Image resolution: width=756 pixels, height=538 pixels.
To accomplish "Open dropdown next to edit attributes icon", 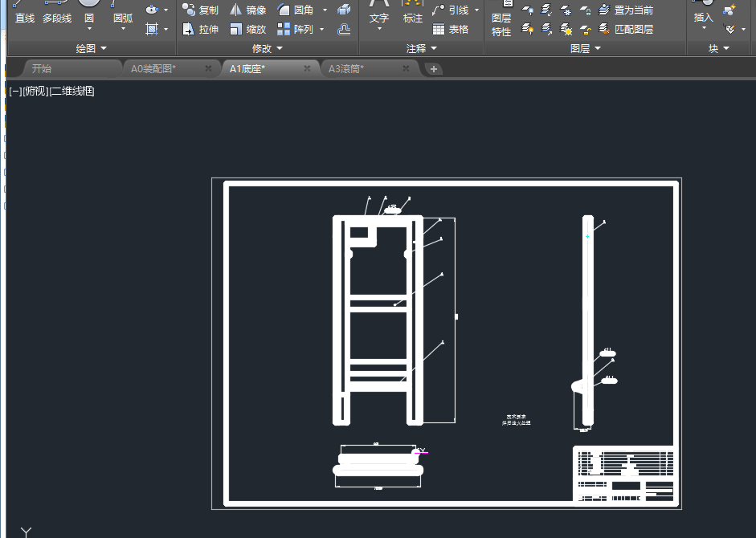I will [x=743, y=30].
